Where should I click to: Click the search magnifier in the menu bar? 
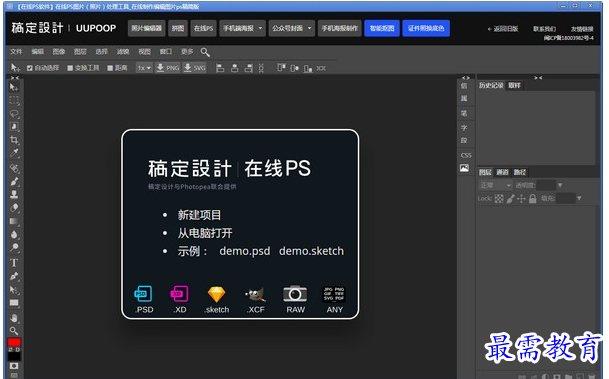point(205,52)
